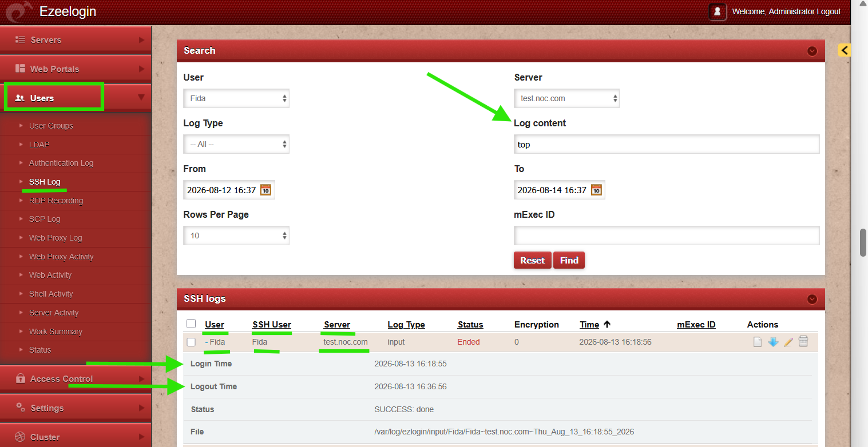Screen dimensions: 868x447
Task: Open Work Summary page
Action: tap(56, 332)
